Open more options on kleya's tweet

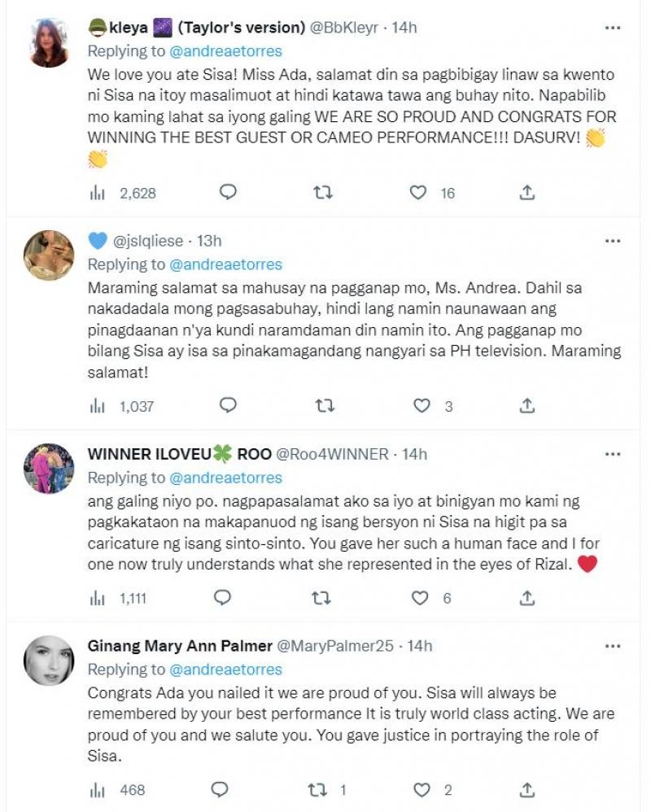tap(612, 28)
